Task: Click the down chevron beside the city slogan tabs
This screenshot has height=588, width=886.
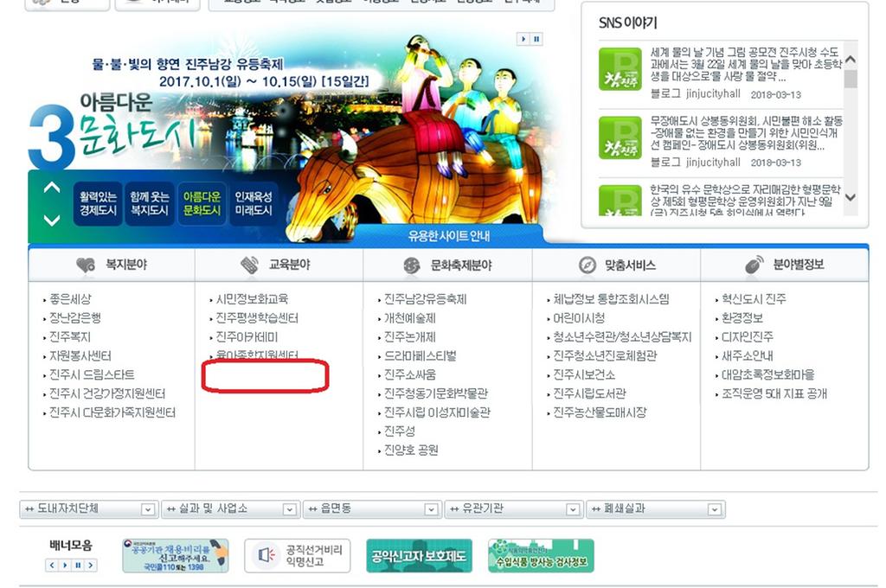Action: coord(52,220)
